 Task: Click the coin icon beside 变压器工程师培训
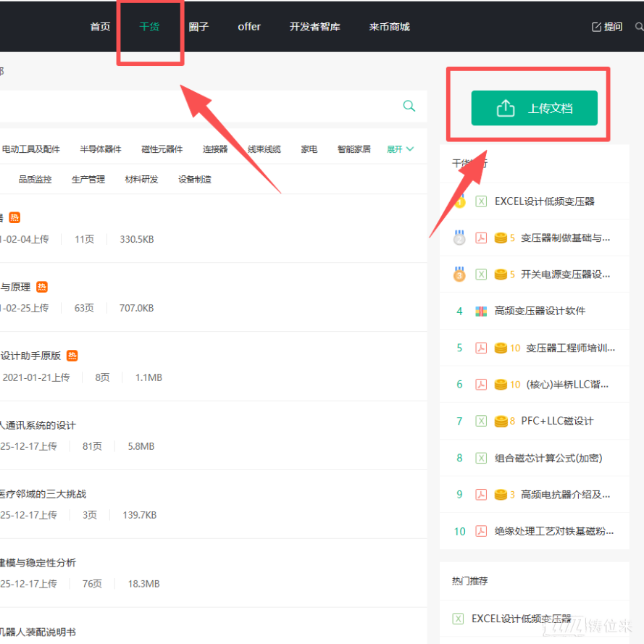[501, 348]
